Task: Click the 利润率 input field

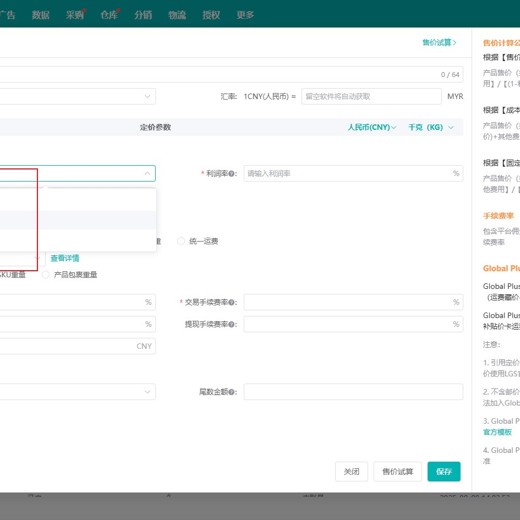Action: coord(353,173)
